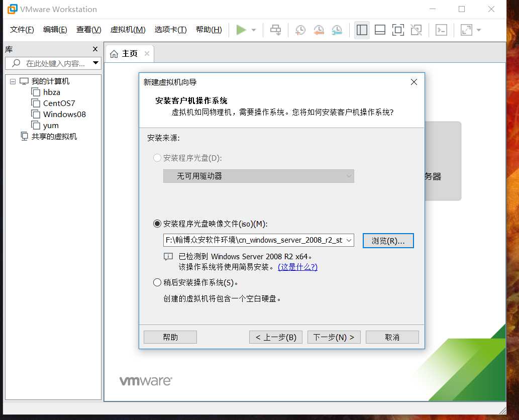The image size is (519, 420).
Task: Select the yum virtual machine
Action: pos(51,126)
